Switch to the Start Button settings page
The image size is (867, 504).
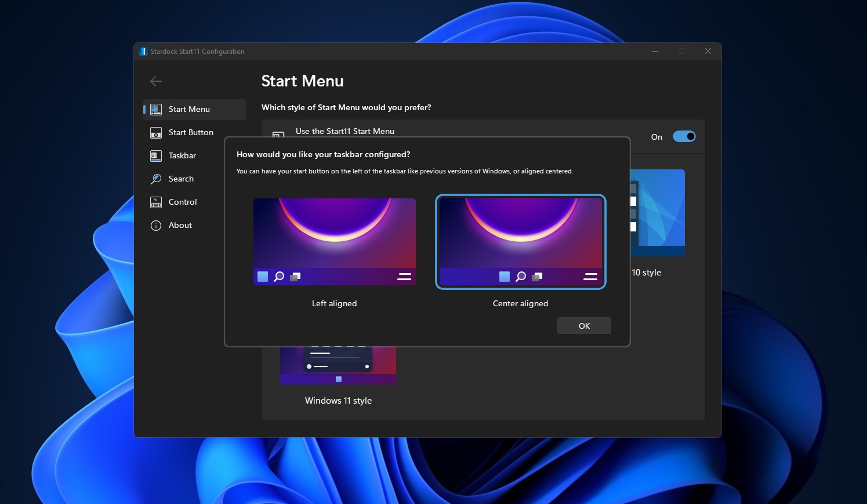point(190,132)
